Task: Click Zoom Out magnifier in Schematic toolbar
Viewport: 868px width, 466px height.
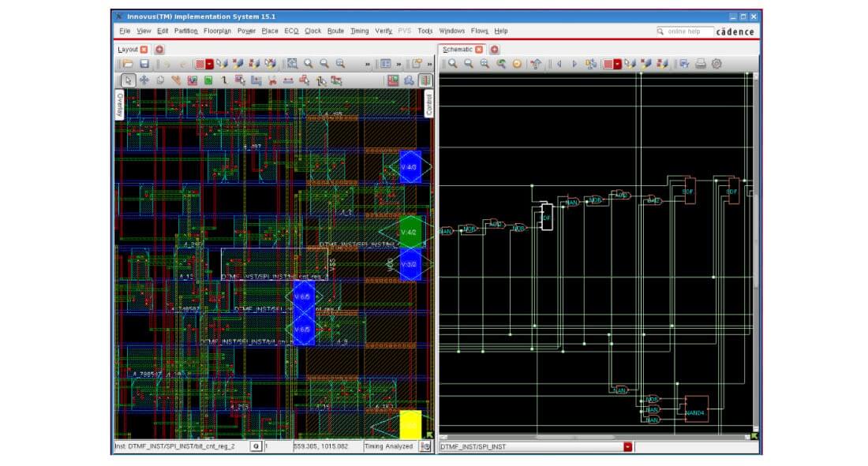Action: 469,64
